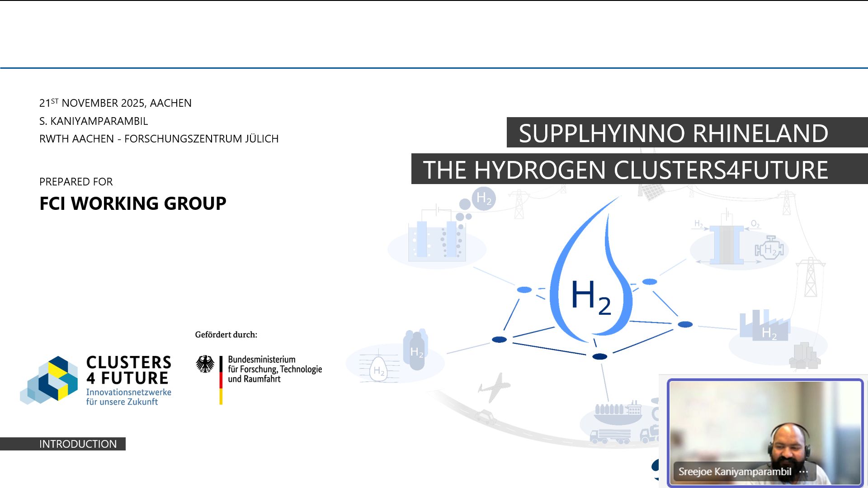The height and width of the screenshot is (488, 868).
Task: Click the cargo ship icon
Action: pos(618,412)
